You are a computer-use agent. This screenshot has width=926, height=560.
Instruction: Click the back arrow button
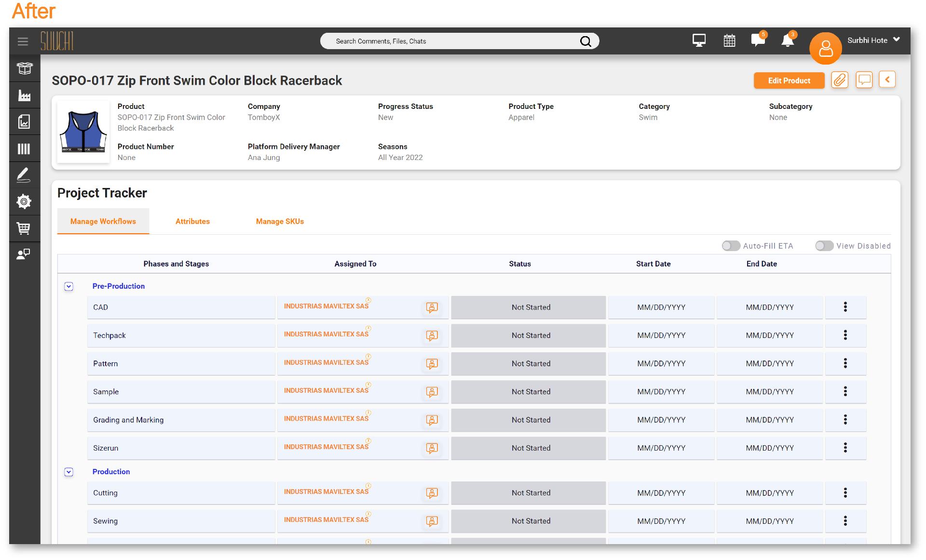point(887,80)
